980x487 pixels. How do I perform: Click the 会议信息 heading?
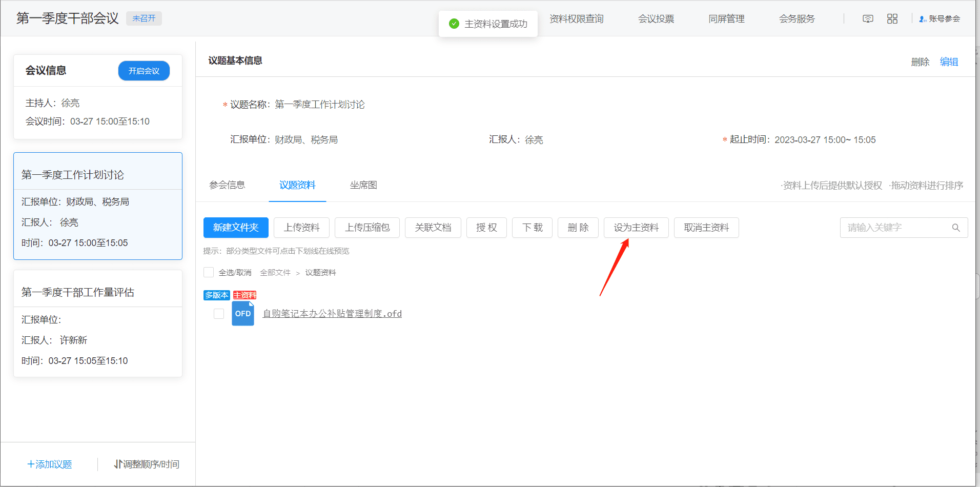point(46,71)
